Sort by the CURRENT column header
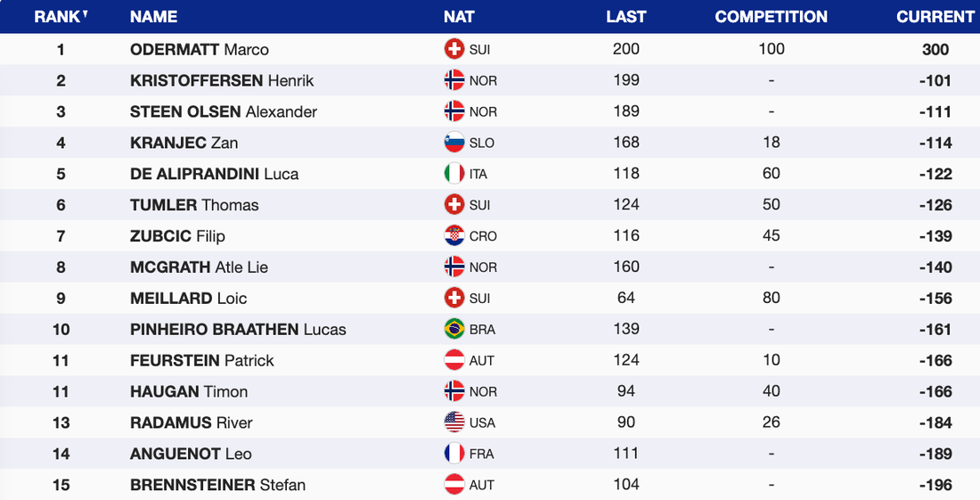This screenshot has height=500, width=980. (935, 17)
